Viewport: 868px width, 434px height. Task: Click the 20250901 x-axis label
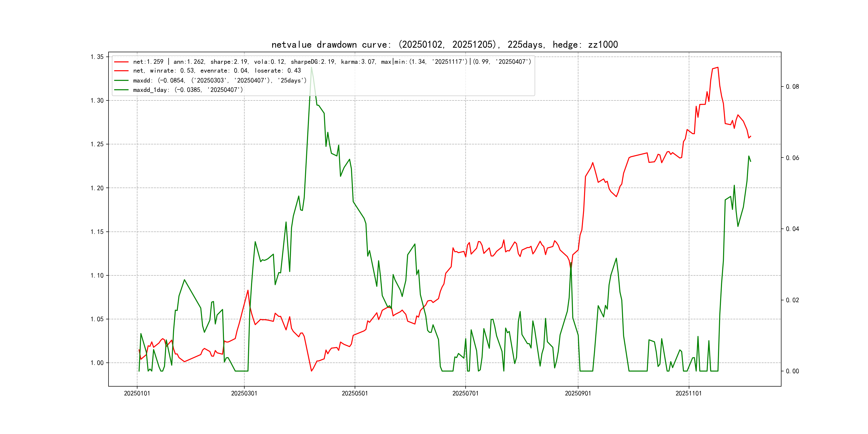[x=578, y=393]
